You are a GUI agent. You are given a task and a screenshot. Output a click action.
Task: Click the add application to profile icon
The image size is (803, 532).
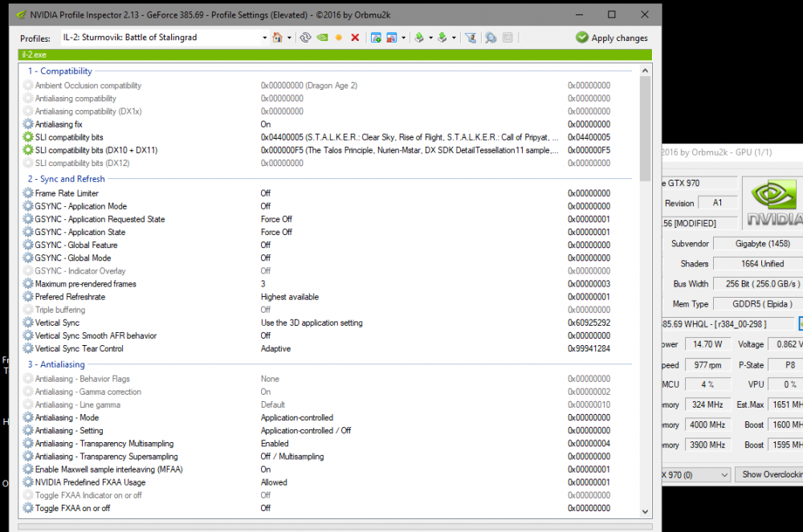pyautogui.click(x=376, y=38)
